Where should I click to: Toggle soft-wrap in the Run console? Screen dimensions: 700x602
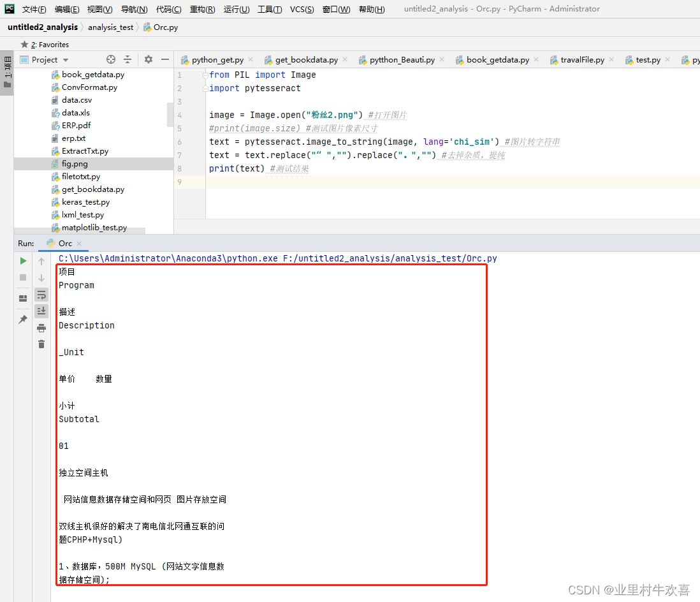pyautogui.click(x=41, y=295)
